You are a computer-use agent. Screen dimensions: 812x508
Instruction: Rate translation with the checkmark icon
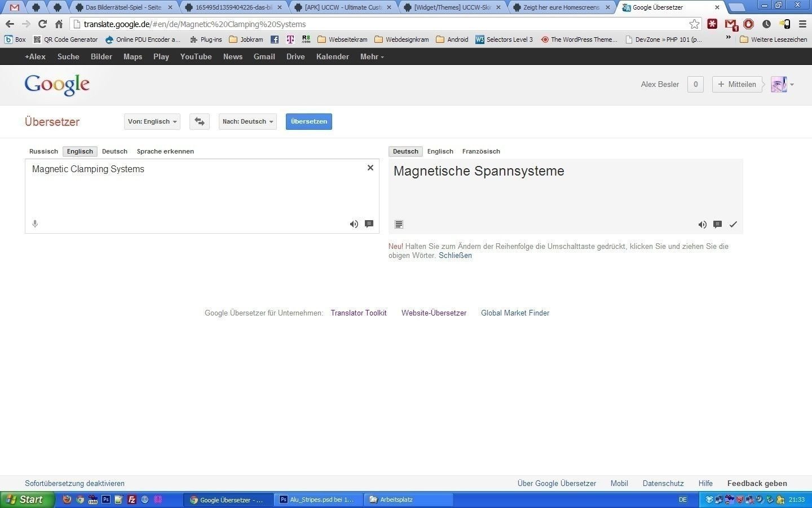[733, 224]
